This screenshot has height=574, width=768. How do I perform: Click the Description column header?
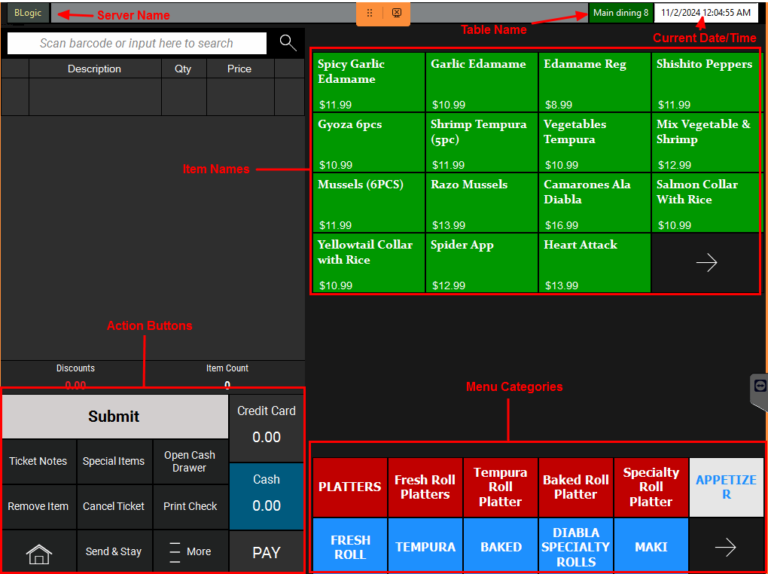(95, 69)
